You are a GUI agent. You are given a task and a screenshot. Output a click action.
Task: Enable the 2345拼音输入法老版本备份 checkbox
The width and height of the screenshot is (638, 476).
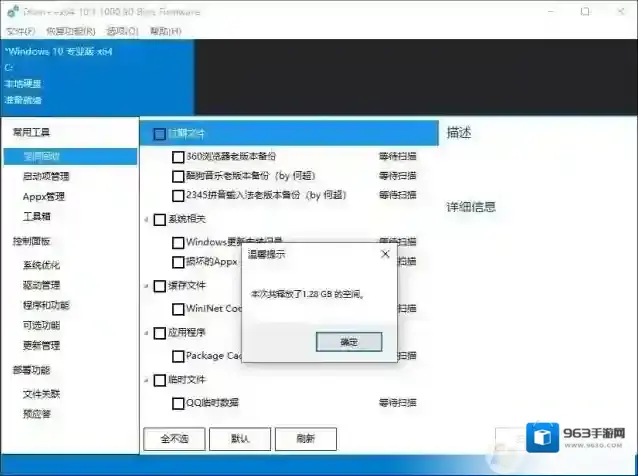[178, 196]
